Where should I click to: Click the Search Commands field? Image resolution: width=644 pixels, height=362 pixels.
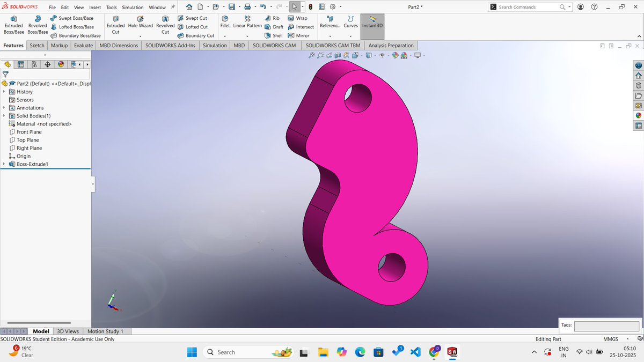pyautogui.click(x=529, y=7)
